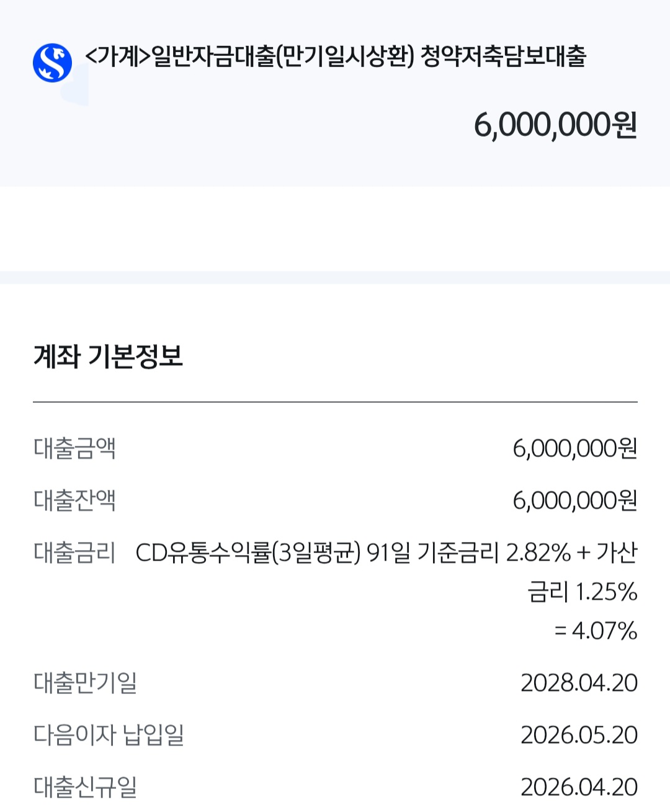Image resolution: width=670 pixels, height=812 pixels.
Task: Tap the divider line under 계좌 기본정보
Action: coord(335,402)
